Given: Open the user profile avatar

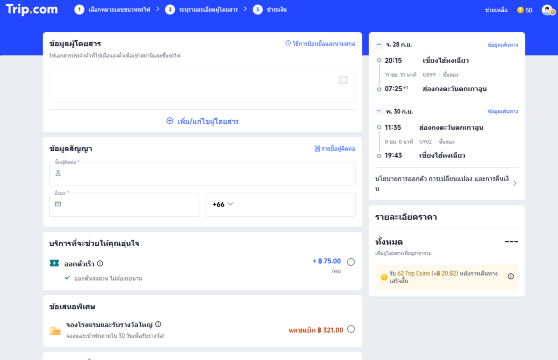Looking at the screenshot, I should [x=548, y=10].
